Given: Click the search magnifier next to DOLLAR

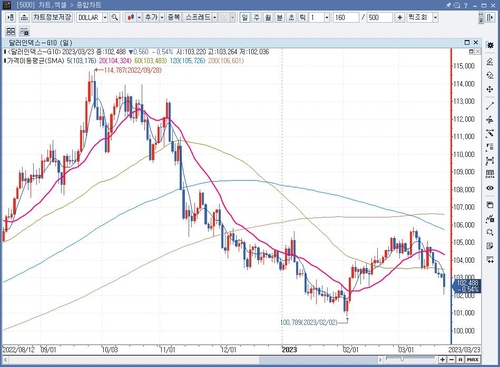Looking at the screenshot, I should click(115, 17).
